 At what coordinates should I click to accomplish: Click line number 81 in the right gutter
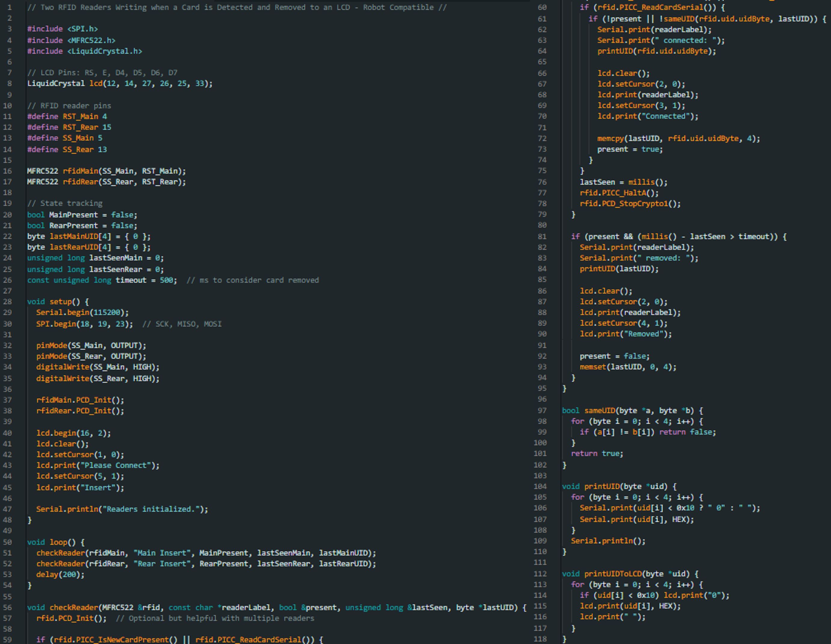[x=542, y=237]
